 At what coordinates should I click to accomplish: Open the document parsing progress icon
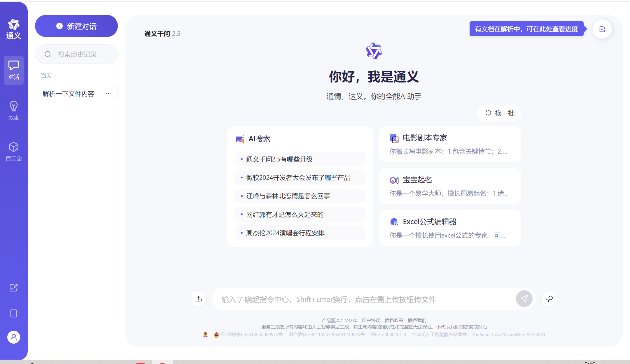click(602, 29)
